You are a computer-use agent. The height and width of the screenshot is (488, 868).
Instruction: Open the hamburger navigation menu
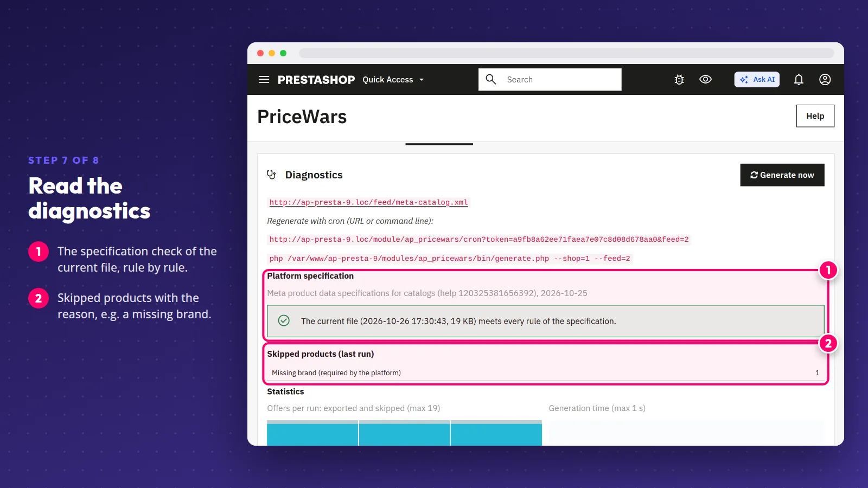[264, 80]
